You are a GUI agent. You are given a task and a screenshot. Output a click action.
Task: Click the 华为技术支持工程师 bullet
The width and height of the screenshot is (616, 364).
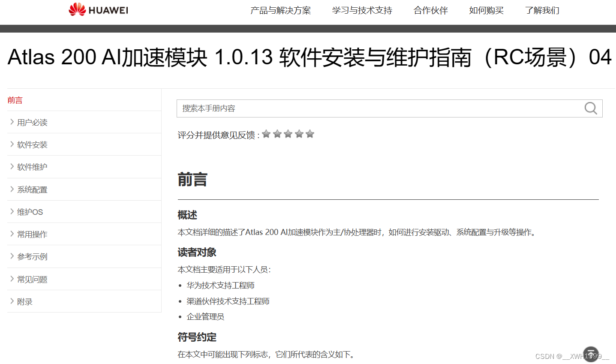point(220,286)
